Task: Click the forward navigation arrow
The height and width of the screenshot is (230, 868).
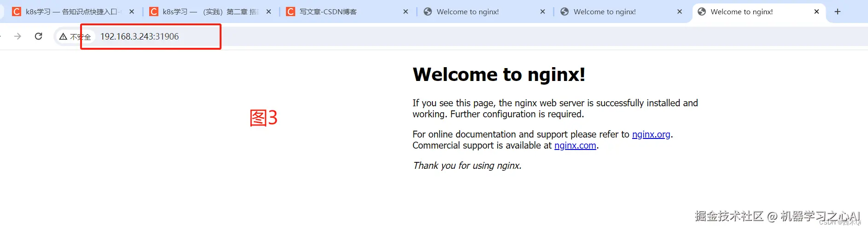Action: coord(17,36)
